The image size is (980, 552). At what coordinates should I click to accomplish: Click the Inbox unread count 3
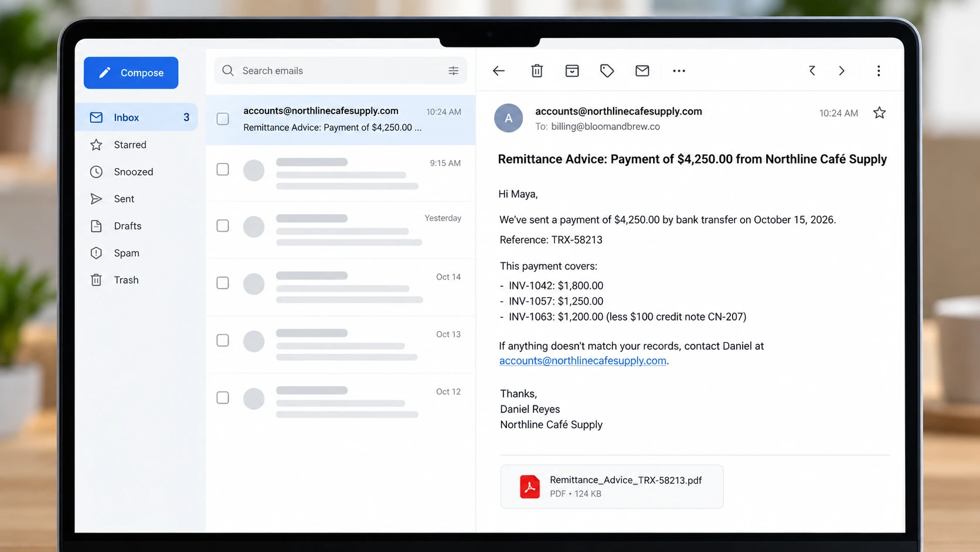click(186, 117)
